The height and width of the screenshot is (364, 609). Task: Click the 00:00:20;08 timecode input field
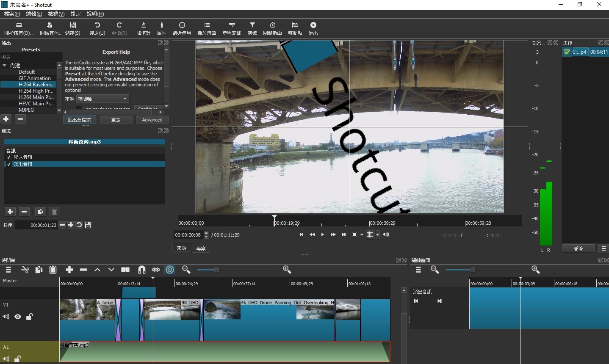pos(188,235)
